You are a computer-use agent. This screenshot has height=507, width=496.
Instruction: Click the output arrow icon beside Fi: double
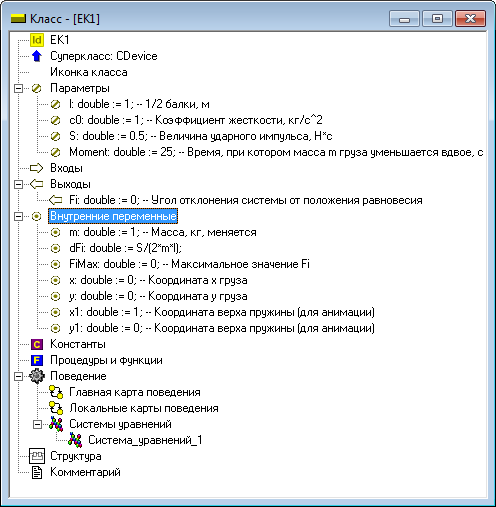[55, 200]
